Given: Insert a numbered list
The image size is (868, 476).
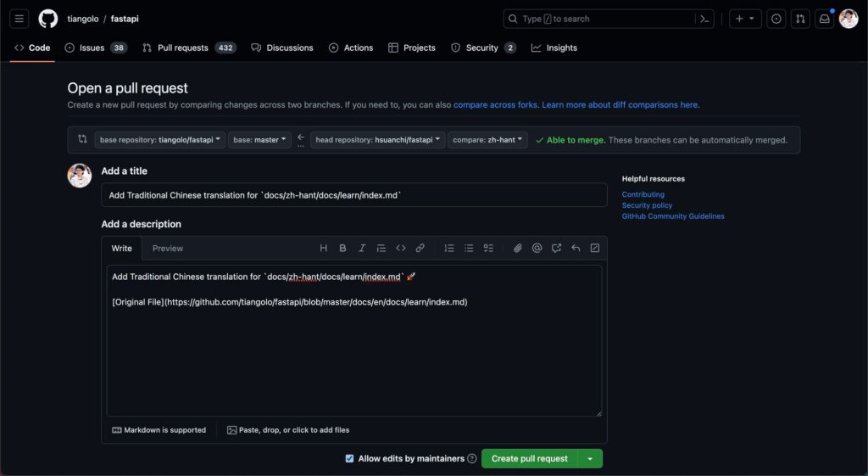Looking at the screenshot, I should click(x=449, y=249).
